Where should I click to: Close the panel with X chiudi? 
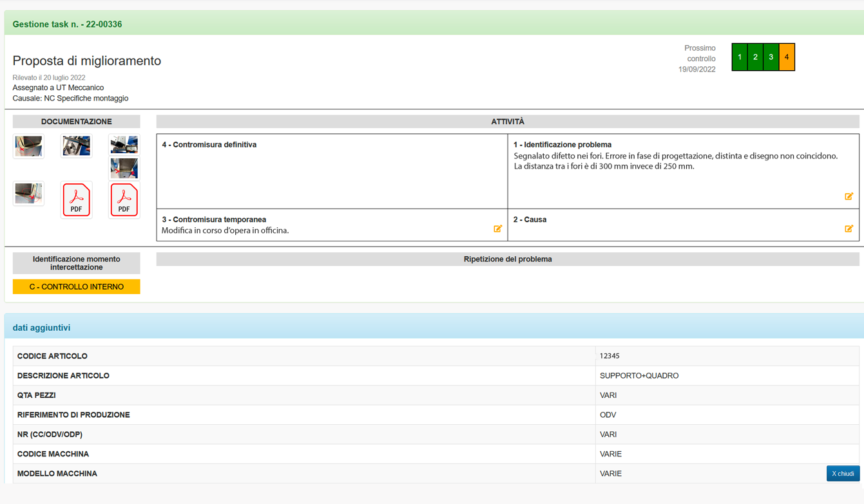pyautogui.click(x=843, y=473)
